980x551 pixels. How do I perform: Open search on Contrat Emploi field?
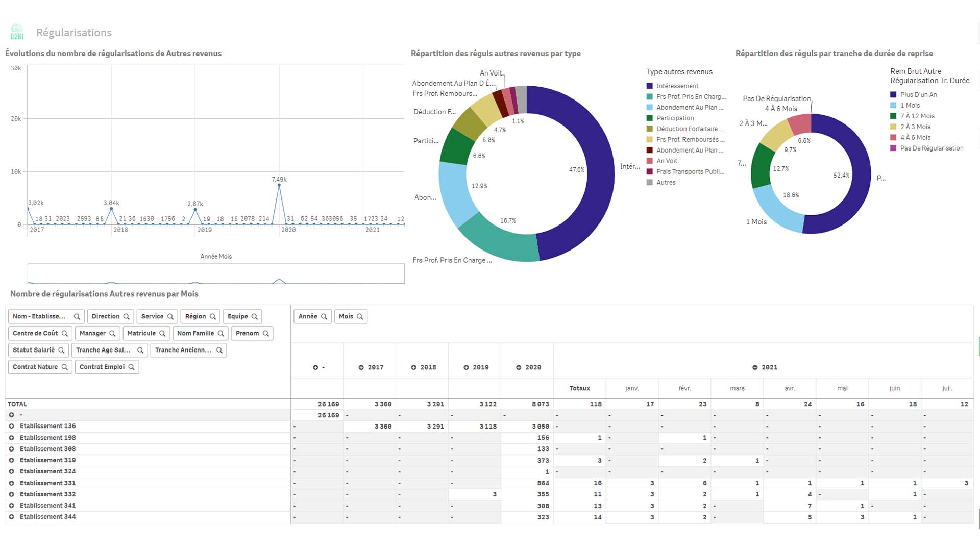click(x=131, y=367)
